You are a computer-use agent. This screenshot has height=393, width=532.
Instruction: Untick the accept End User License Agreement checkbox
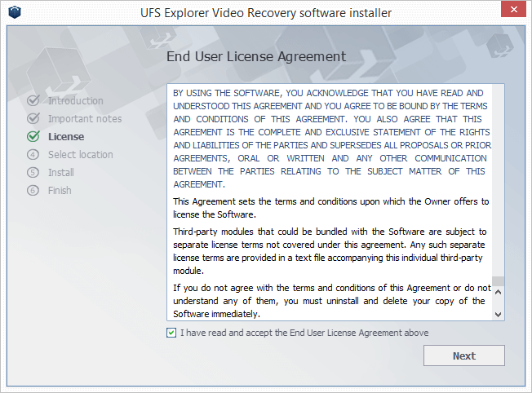[171, 333]
